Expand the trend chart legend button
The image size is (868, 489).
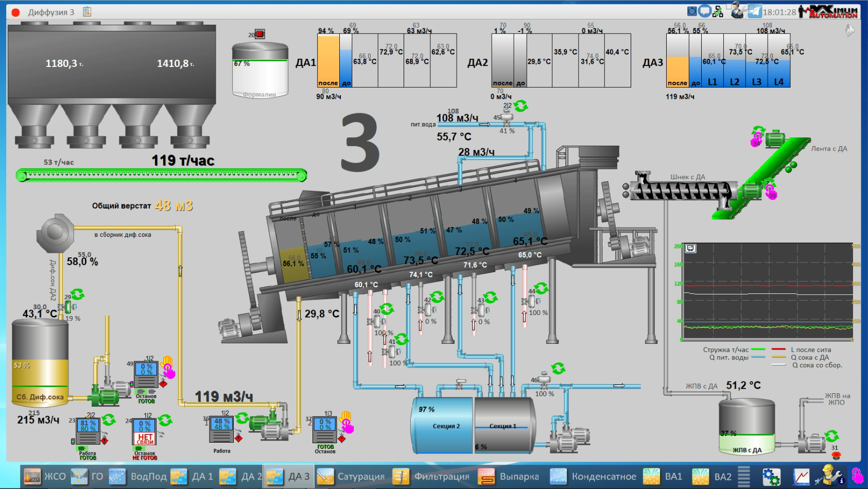point(690,249)
